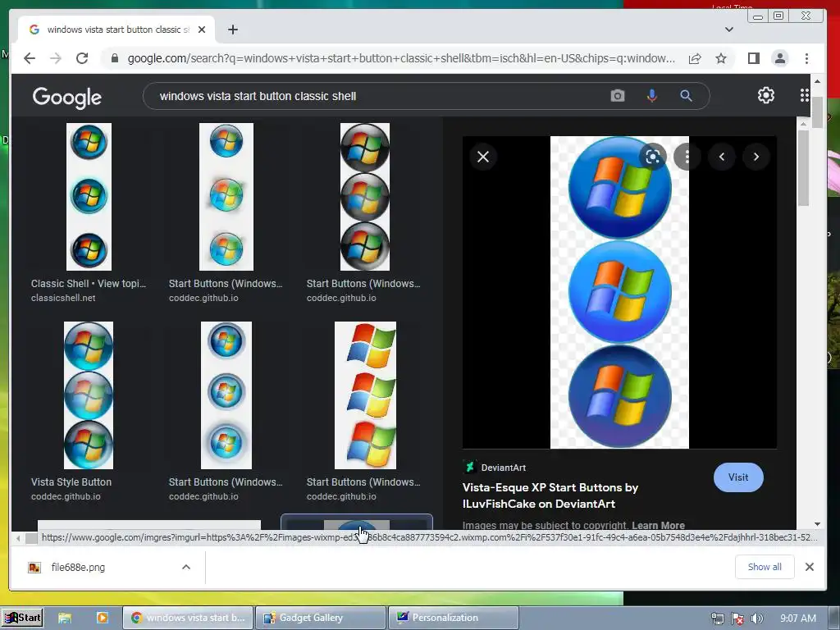
Task: Share this page from the address bar
Action: coord(695,58)
